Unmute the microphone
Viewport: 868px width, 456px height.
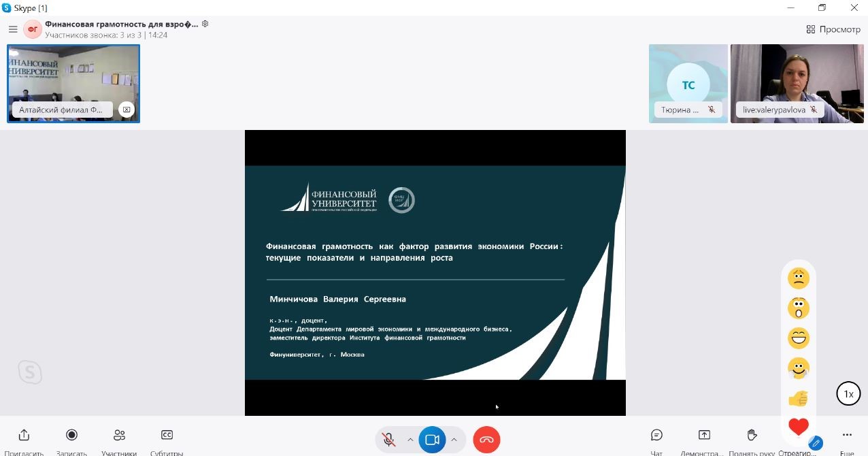coord(389,440)
